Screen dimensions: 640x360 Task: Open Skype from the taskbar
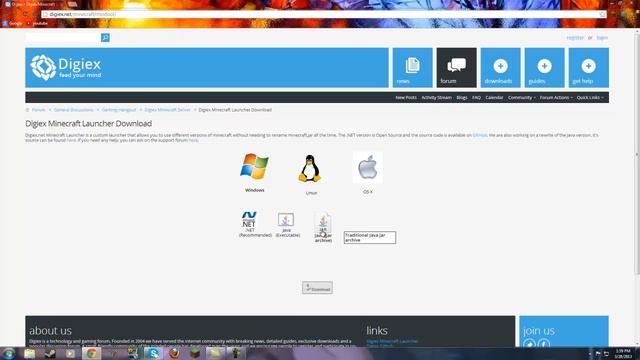pos(153,353)
